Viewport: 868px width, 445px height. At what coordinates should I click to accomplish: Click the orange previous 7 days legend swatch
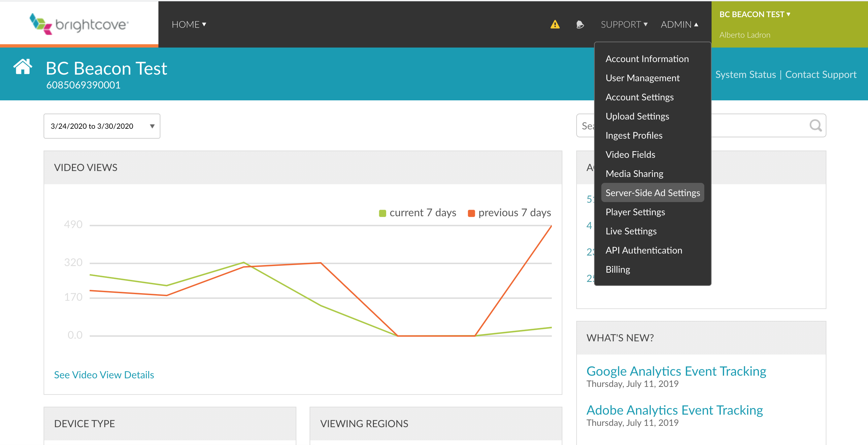tap(471, 213)
